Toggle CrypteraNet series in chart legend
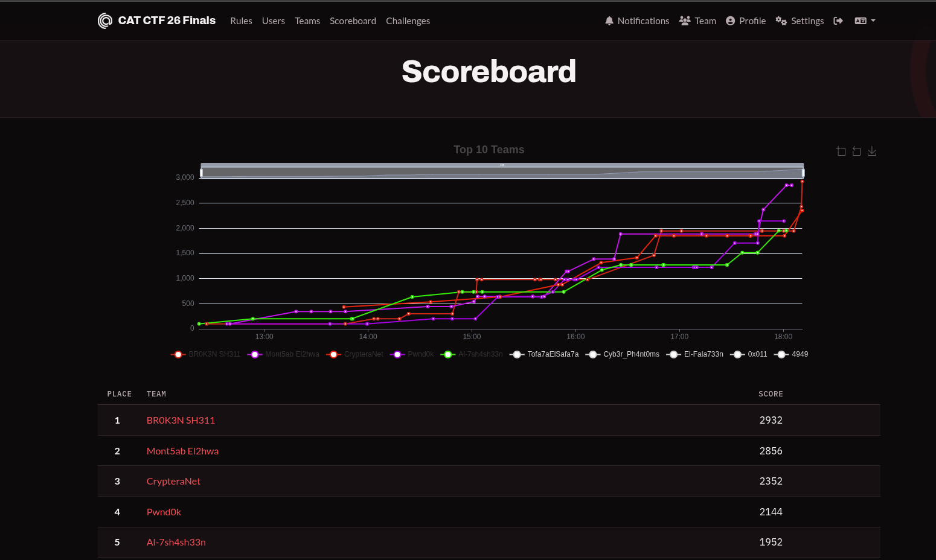The width and height of the screenshot is (936, 560). pos(354,354)
